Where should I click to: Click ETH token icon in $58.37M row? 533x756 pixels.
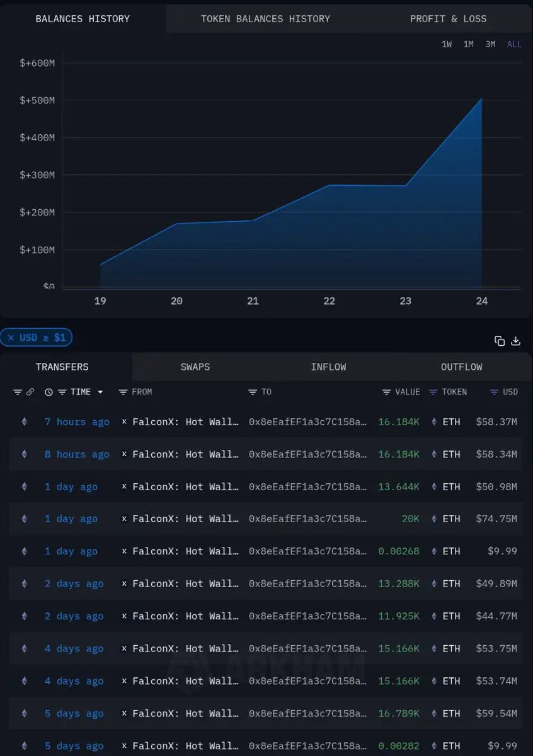[x=434, y=422]
